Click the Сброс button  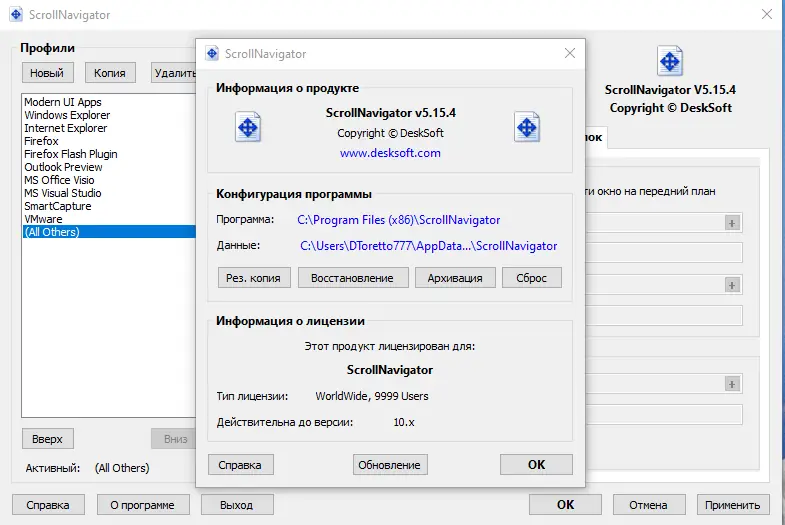click(x=532, y=278)
